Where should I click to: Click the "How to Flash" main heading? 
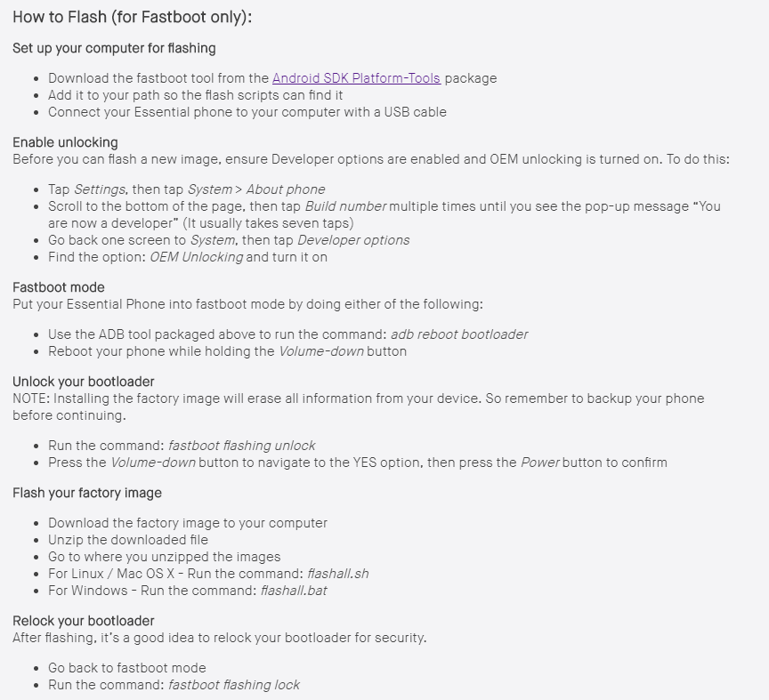(x=132, y=18)
